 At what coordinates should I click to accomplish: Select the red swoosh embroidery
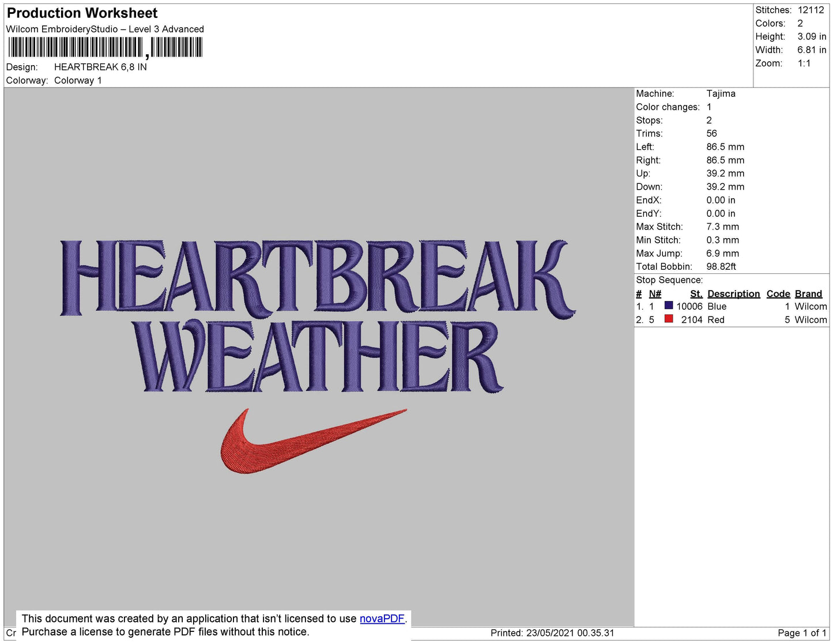314,442
